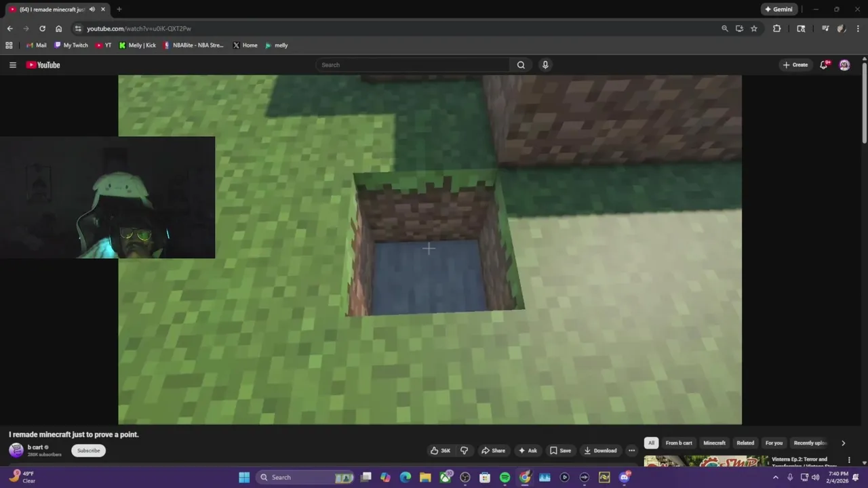Open browser home page button
Screen dimensions: 868x488
pyautogui.click(x=58, y=28)
